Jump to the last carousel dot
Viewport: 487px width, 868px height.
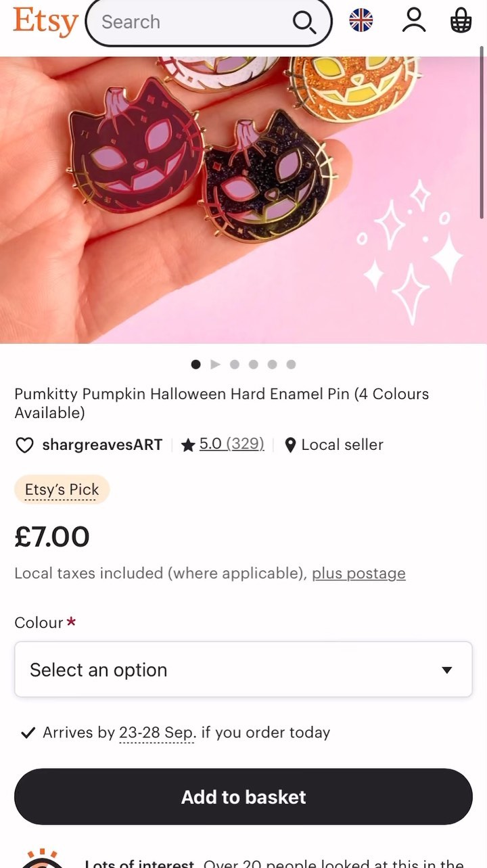[291, 364]
